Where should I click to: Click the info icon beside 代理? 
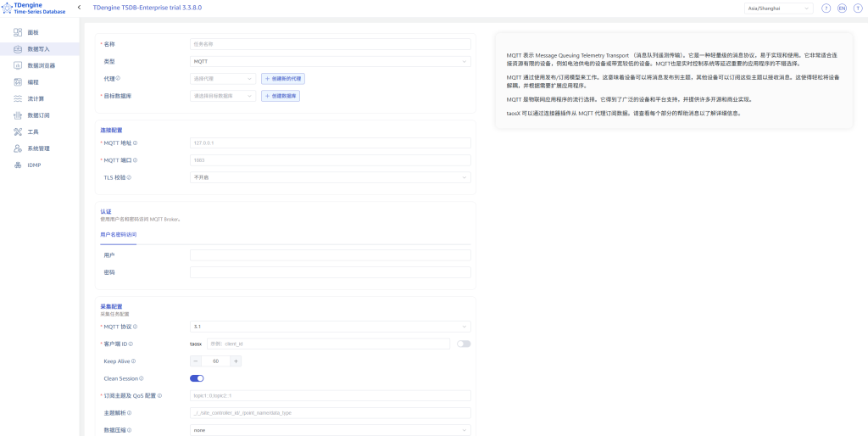(118, 79)
